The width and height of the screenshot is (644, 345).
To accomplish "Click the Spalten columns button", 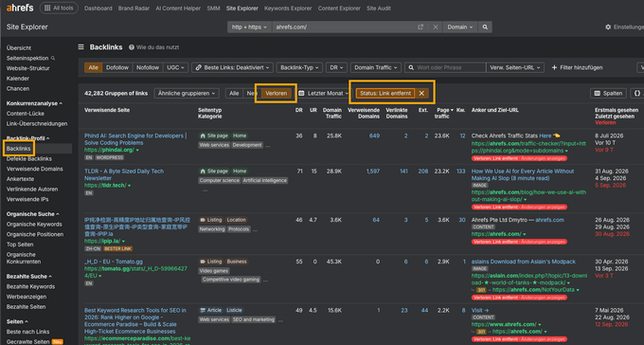I will (x=608, y=93).
